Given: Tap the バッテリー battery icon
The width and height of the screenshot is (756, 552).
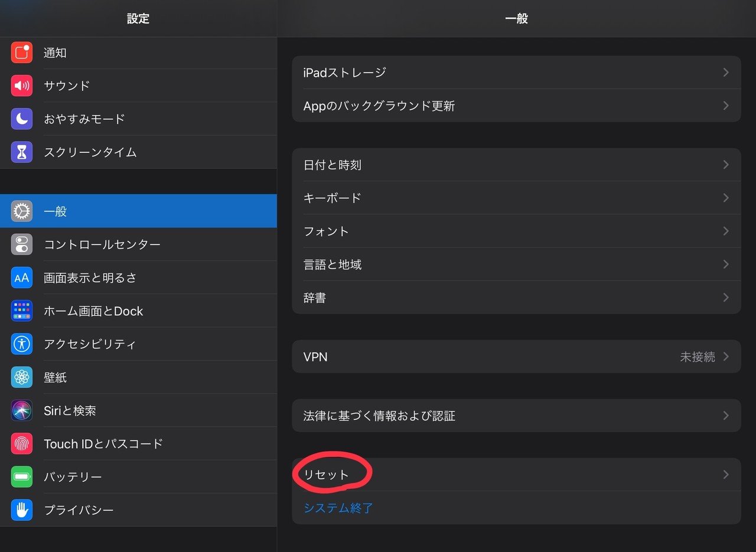Looking at the screenshot, I should (x=22, y=476).
